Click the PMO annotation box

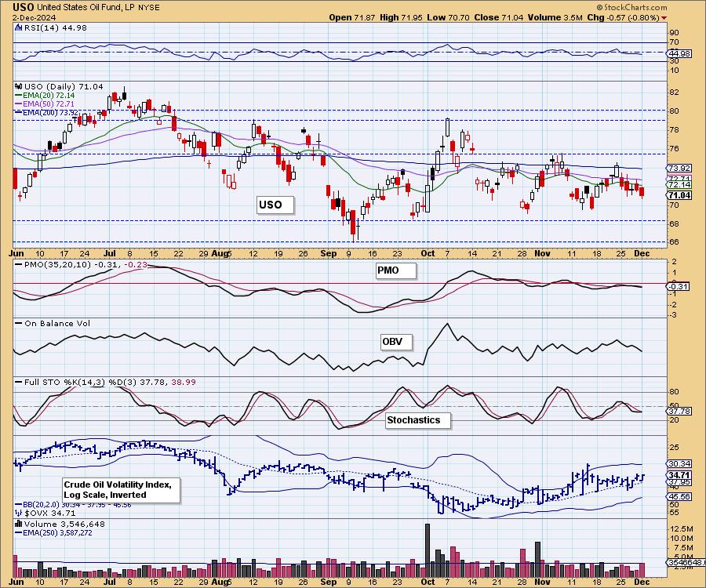[396, 270]
